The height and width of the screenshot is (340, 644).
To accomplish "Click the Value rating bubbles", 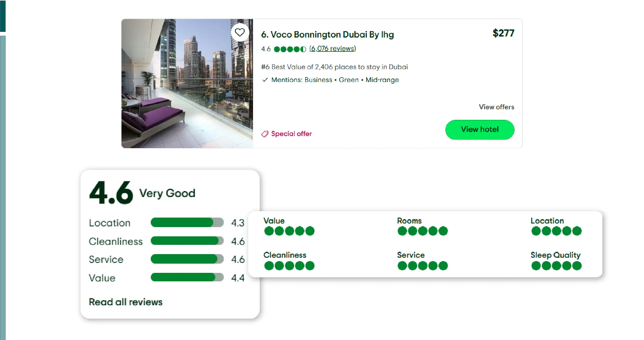I will [289, 231].
